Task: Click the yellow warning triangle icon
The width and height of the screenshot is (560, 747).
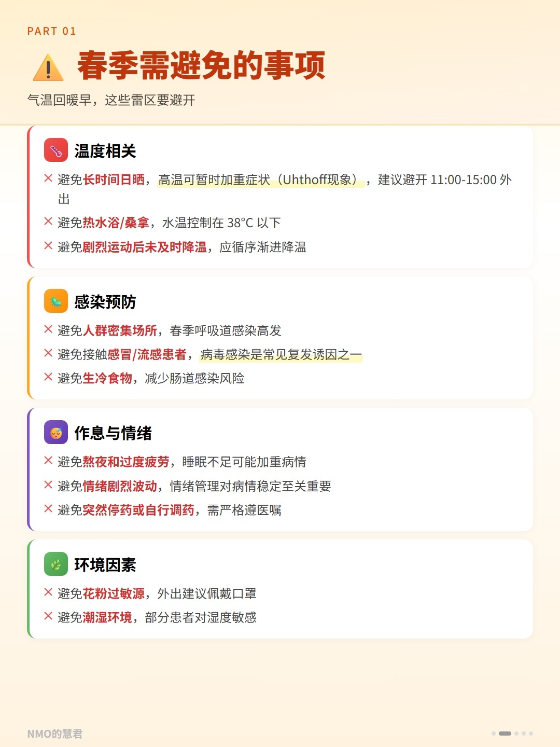Action: (48, 67)
